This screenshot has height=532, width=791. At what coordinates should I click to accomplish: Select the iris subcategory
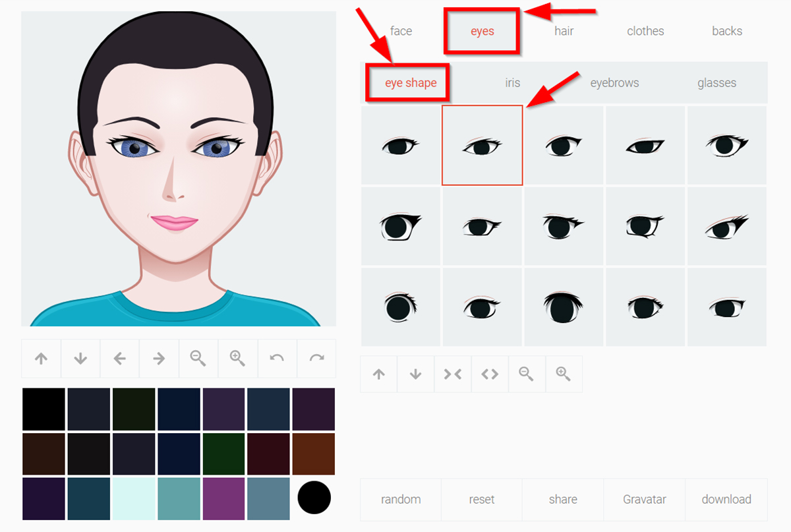pyautogui.click(x=512, y=82)
